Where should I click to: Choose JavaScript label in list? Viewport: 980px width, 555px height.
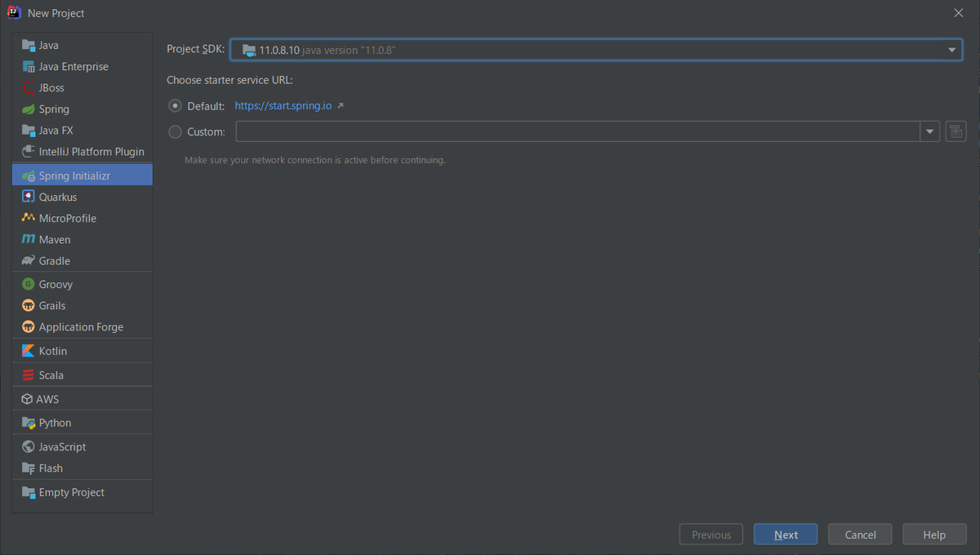point(62,446)
